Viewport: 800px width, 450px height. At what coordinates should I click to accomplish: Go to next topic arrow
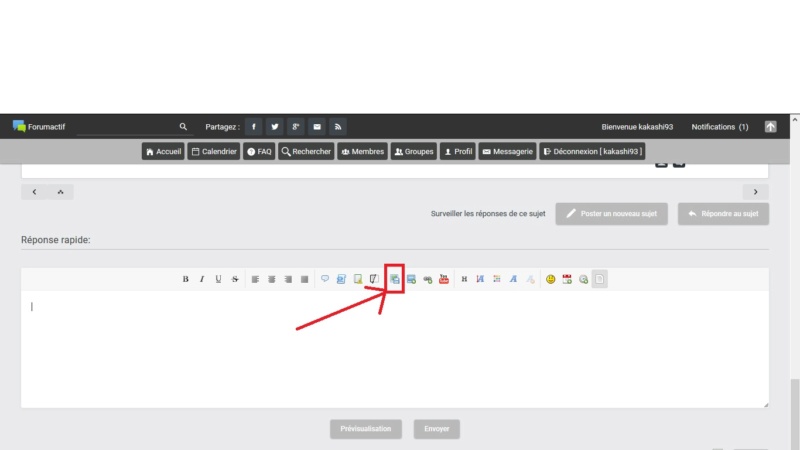coord(756,192)
